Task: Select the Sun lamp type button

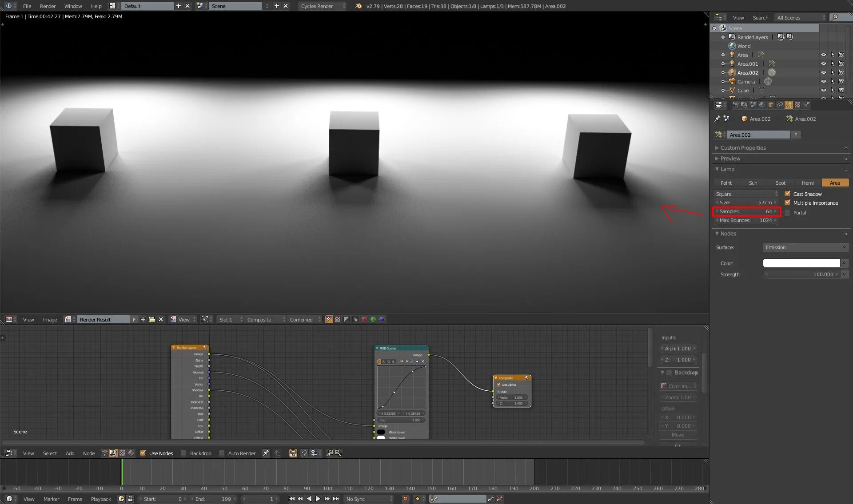Action: click(753, 183)
